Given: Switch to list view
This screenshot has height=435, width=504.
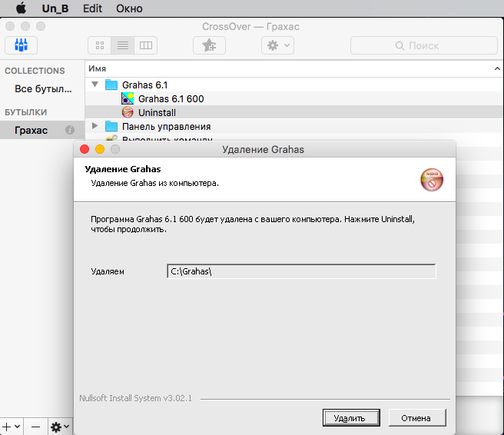Looking at the screenshot, I should pyautogui.click(x=123, y=45).
